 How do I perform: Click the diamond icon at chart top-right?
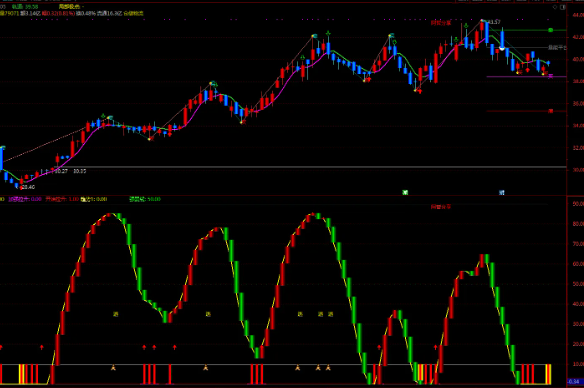coord(555,7)
